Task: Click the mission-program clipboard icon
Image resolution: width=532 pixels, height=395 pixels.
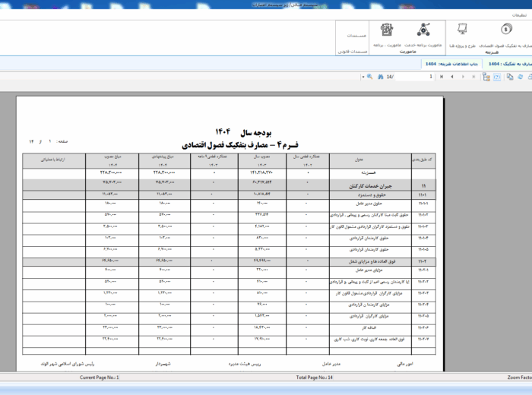Action: [x=387, y=30]
